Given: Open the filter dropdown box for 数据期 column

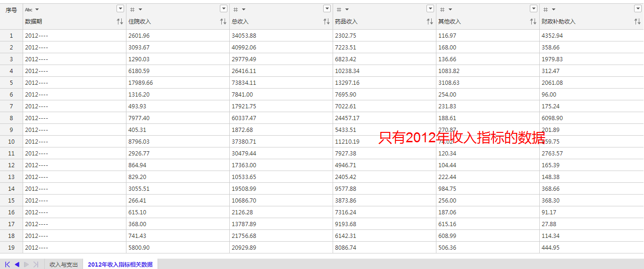Looking at the screenshot, I should [x=120, y=9].
